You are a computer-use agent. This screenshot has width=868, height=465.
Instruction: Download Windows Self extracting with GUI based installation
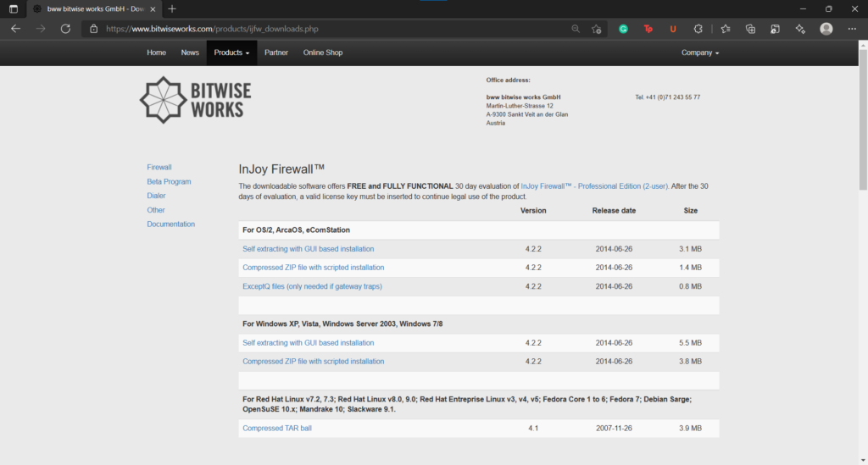tap(308, 343)
